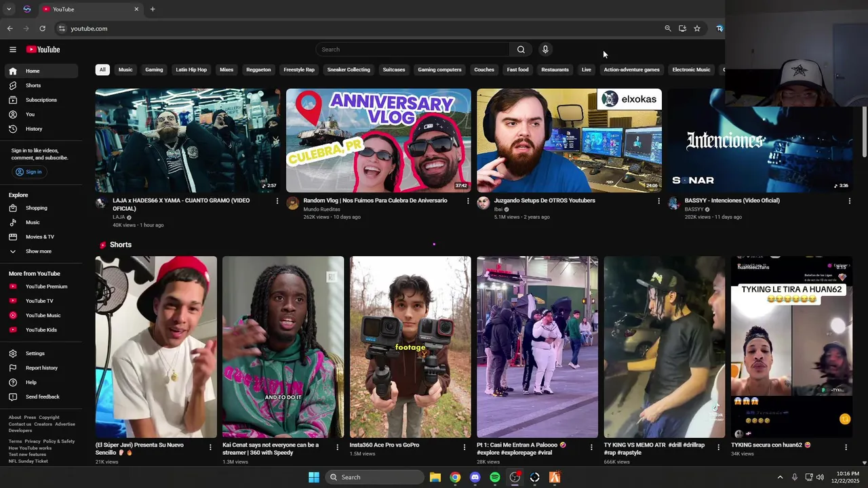
Task: Open more options for BASSYY Intenciones video
Action: click(849, 201)
